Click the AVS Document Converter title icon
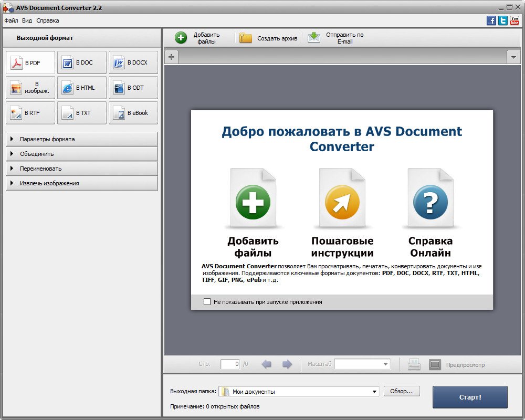Image resolution: width=525 pixels, height=420 pixels. pos(8,8)
